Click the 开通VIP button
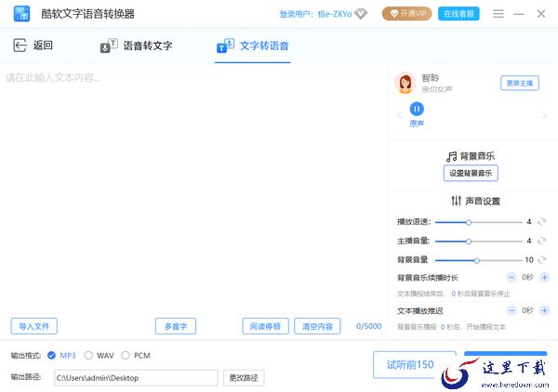Image resolution: width=558 pixels, height=392 pixels. [406, 14]
